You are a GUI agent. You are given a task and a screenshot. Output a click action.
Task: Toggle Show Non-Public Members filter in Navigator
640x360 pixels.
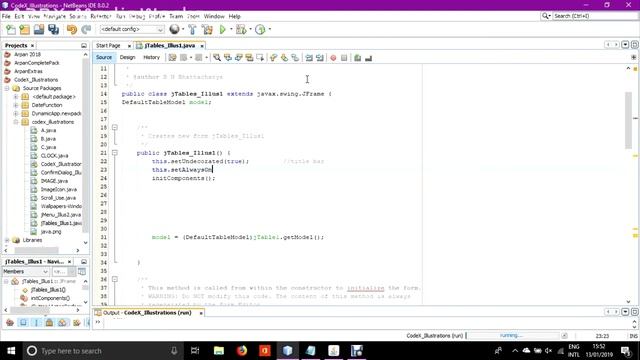(x=49, y=323)
